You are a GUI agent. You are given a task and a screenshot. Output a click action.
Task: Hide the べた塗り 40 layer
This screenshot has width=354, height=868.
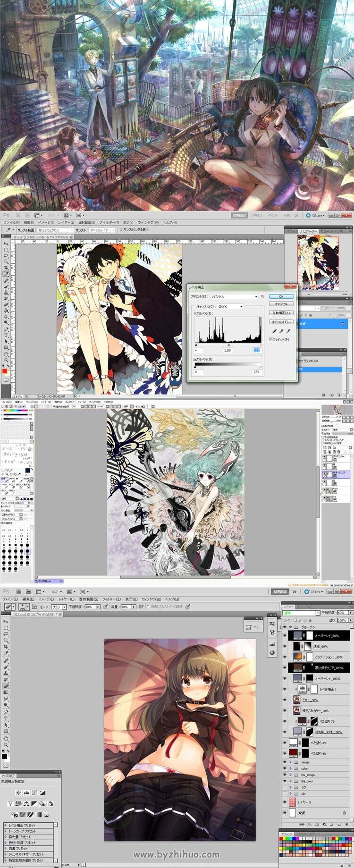click(285, 753)
